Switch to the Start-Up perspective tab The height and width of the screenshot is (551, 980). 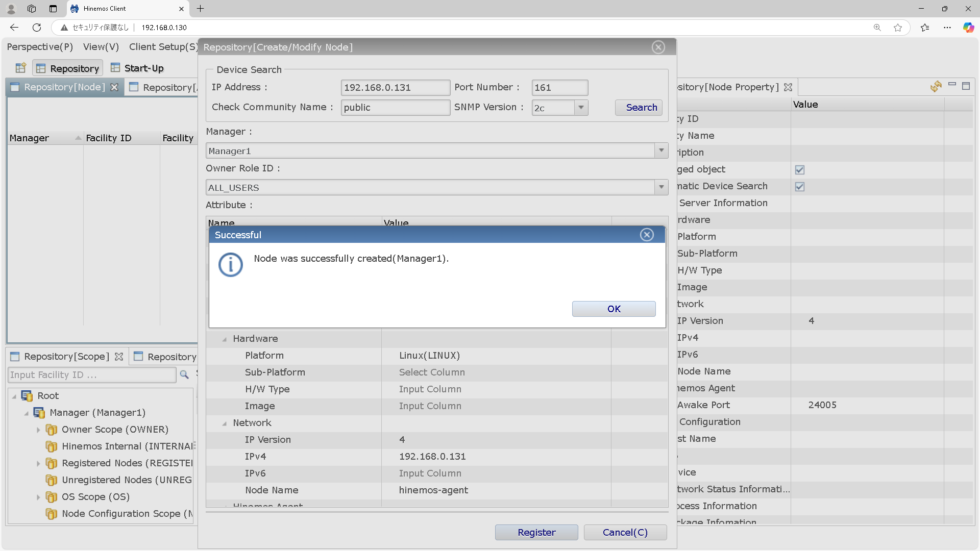(137, 68)
